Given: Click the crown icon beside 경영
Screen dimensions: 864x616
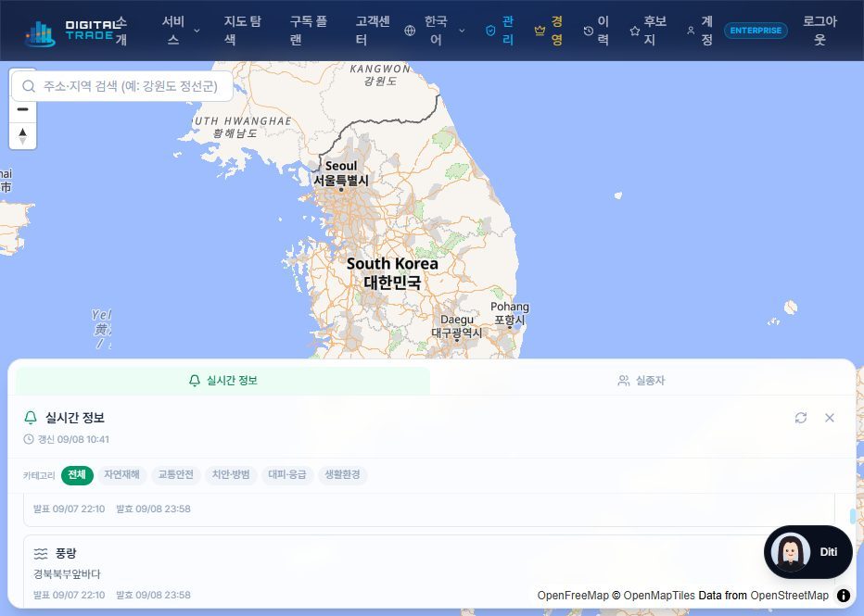Looking at the screenshot, I should [x=540, y=31].
